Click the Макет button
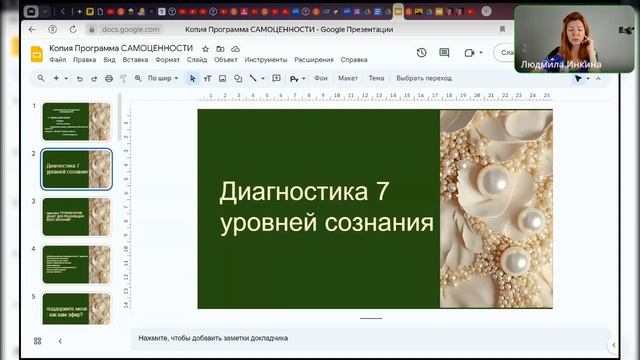This screenshot has height=360, width=640. click(348, 78)
